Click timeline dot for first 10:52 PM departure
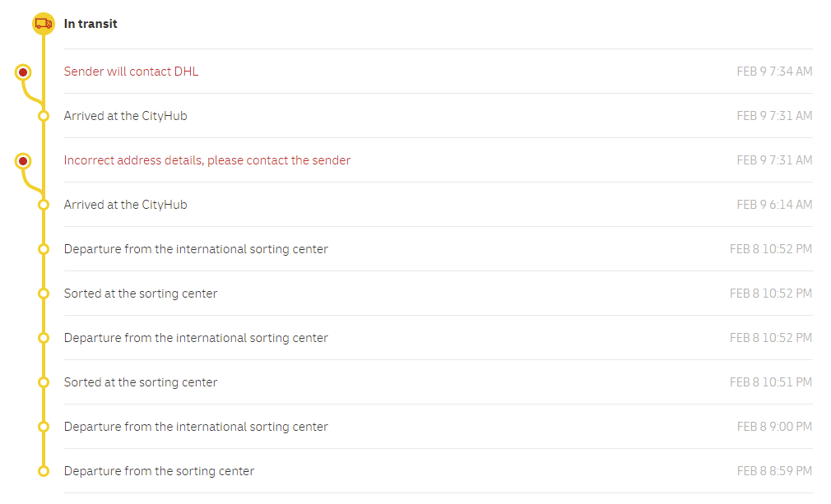This screenshot has width=831, height=504. click(44, 249)
